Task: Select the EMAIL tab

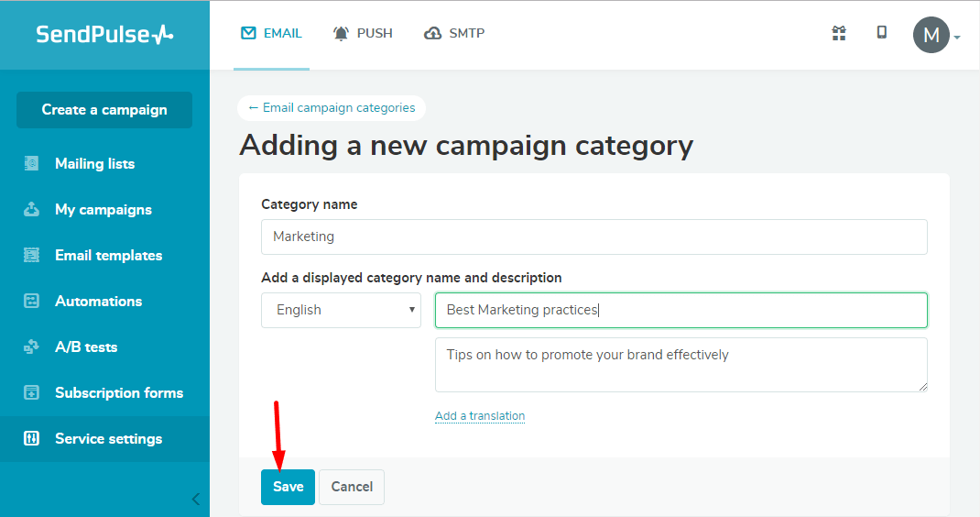Action: coord(271,33)
